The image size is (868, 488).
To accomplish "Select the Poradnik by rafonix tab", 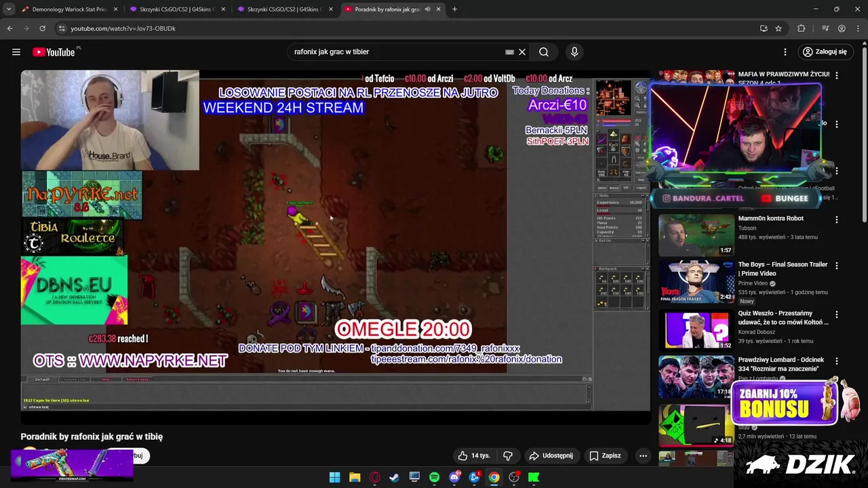I will point(392,9).
